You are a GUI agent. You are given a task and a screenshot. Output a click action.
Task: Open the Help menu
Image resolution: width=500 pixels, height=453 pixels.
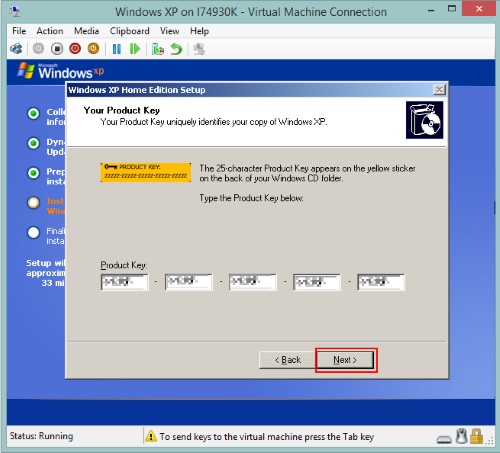coord(199,31)
